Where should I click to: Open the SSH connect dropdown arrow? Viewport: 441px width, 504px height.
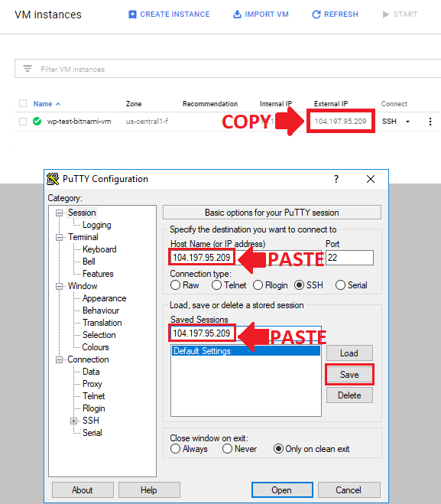[x=407, y=122]
